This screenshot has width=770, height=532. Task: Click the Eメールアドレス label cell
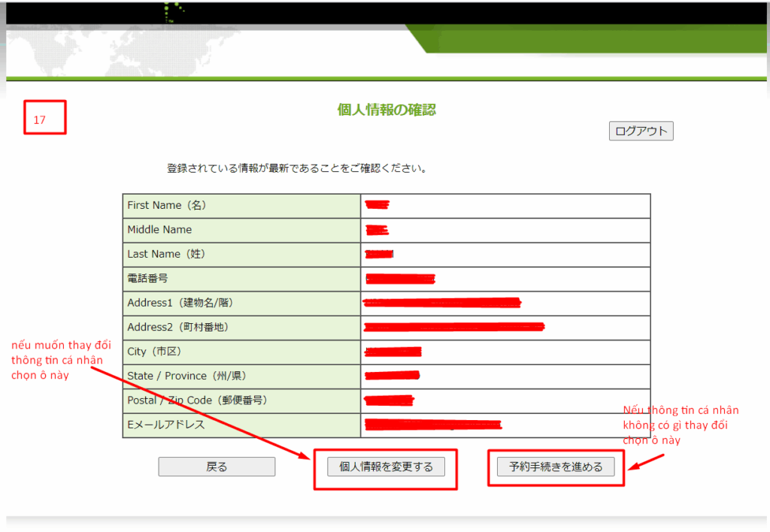(x=241, y=425)
